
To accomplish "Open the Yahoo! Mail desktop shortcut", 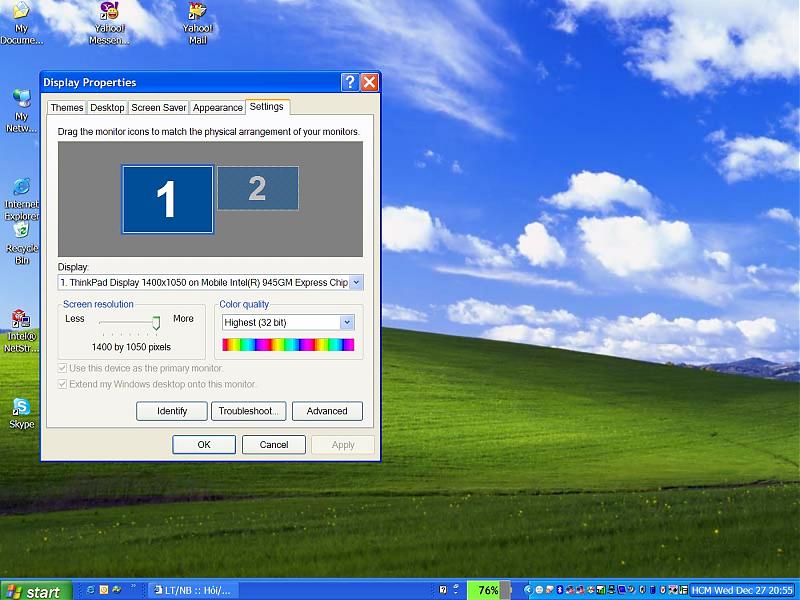I will [198, 13].
